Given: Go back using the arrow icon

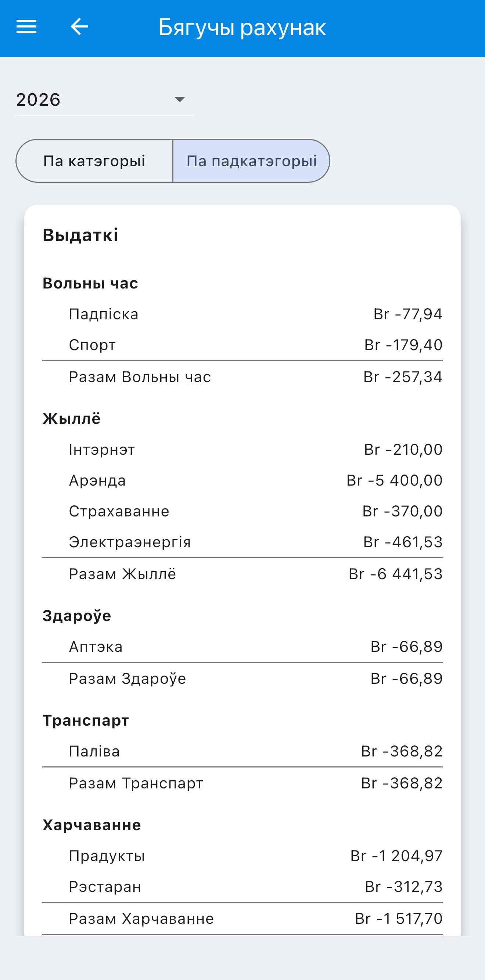Looking at the screenshot, I should pos(80,27).
